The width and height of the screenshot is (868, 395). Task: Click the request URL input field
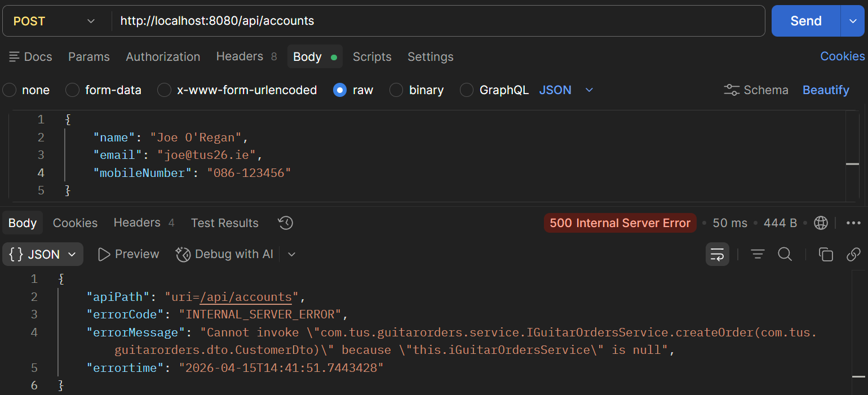(439, 21)
